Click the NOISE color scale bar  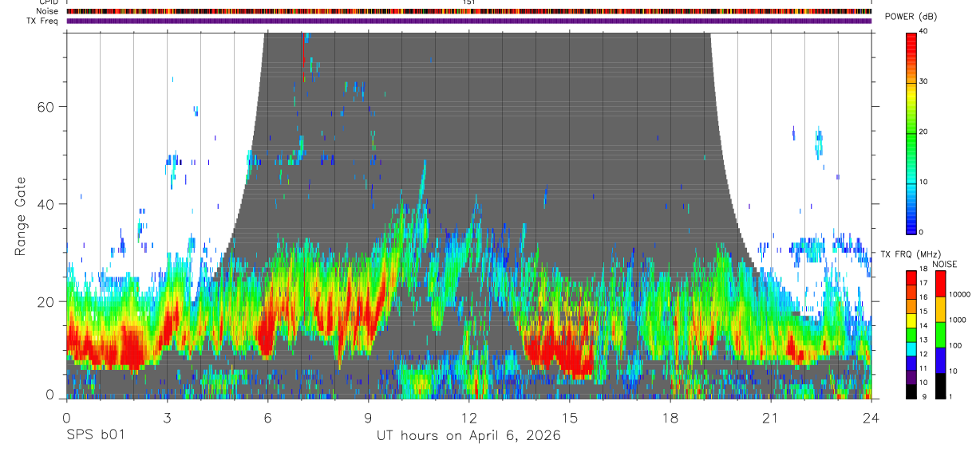pyautogui.click(x=940, y=334)
